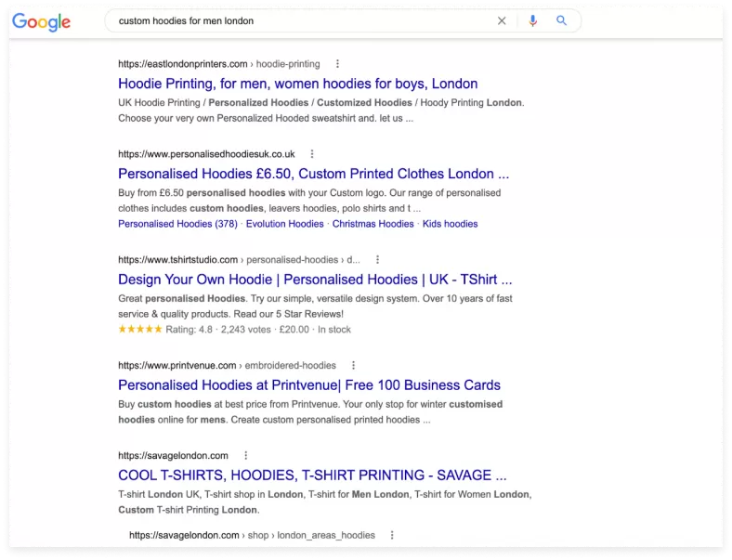This screenshot has height=560, width=732.
Task: Click the magnifying glass search icon
Action: [x=561, y=20]
